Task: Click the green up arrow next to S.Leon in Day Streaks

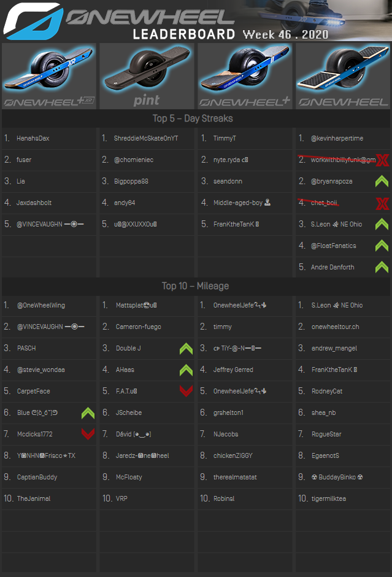Action: [382, 225]
